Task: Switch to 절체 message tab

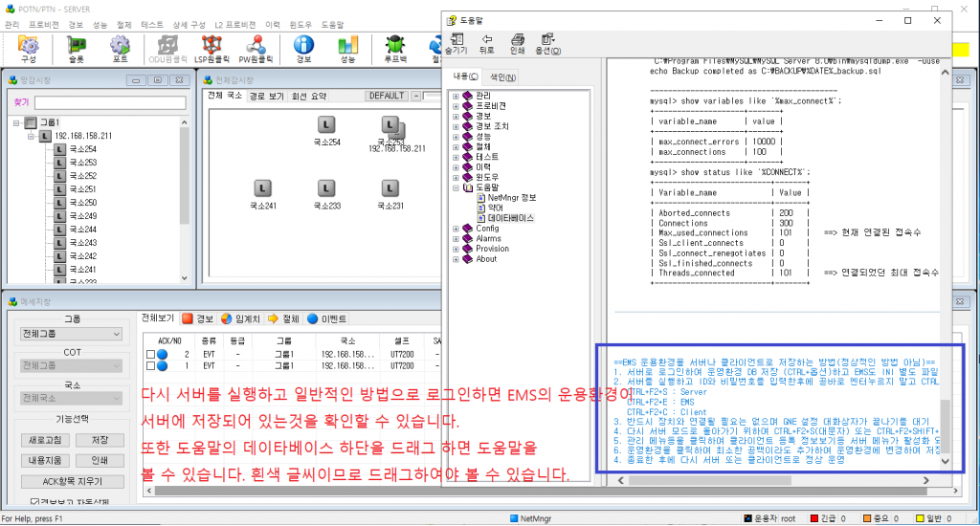Action: pos(283,318)
